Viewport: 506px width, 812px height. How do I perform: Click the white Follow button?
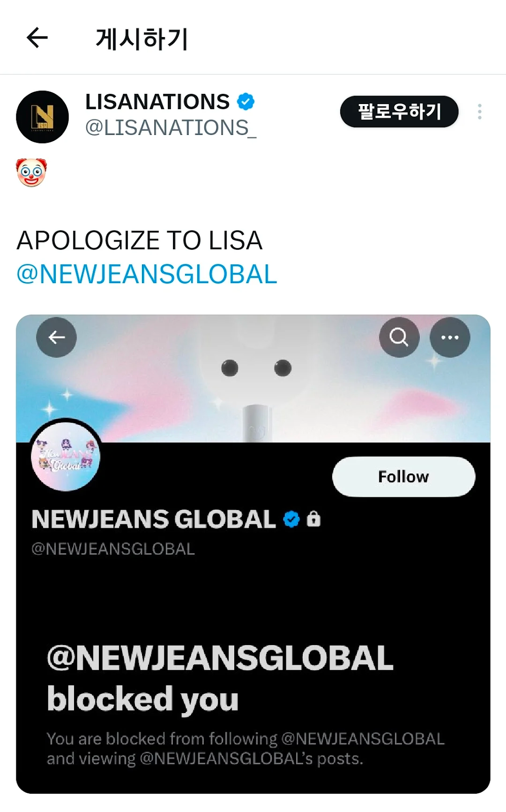[x=404, y=477]
